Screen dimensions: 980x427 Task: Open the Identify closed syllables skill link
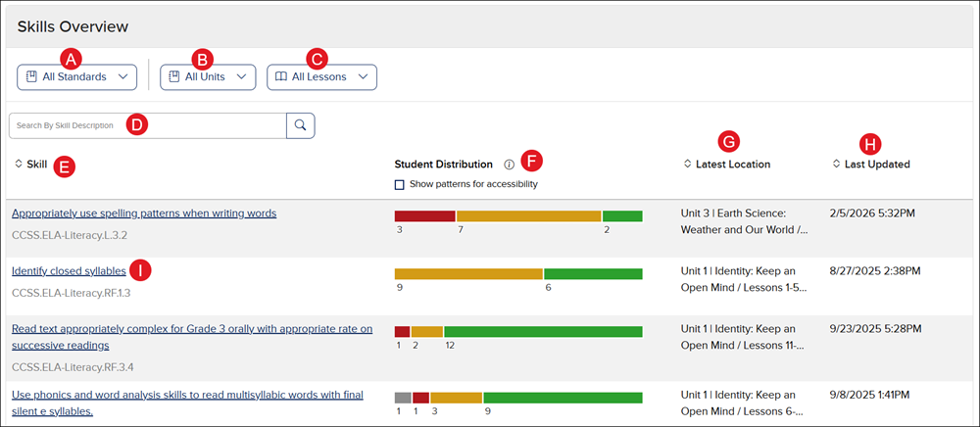point(69,270)
